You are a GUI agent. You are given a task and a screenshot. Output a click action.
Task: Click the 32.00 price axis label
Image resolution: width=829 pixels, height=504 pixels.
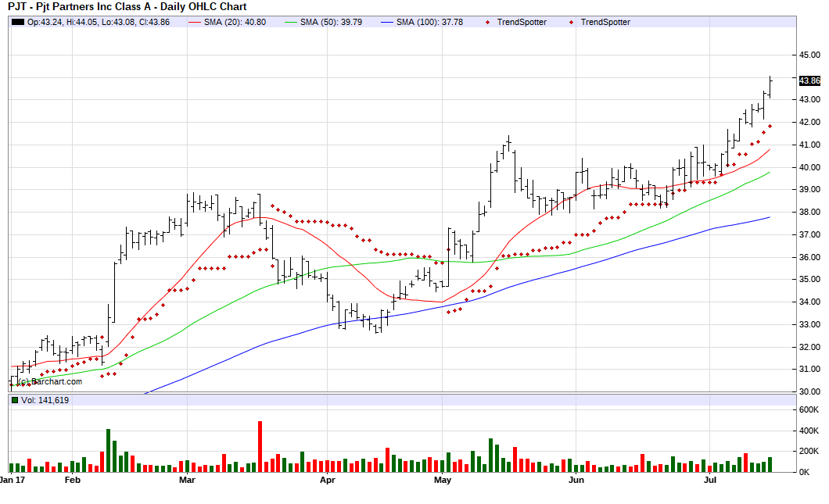[809, 347]
